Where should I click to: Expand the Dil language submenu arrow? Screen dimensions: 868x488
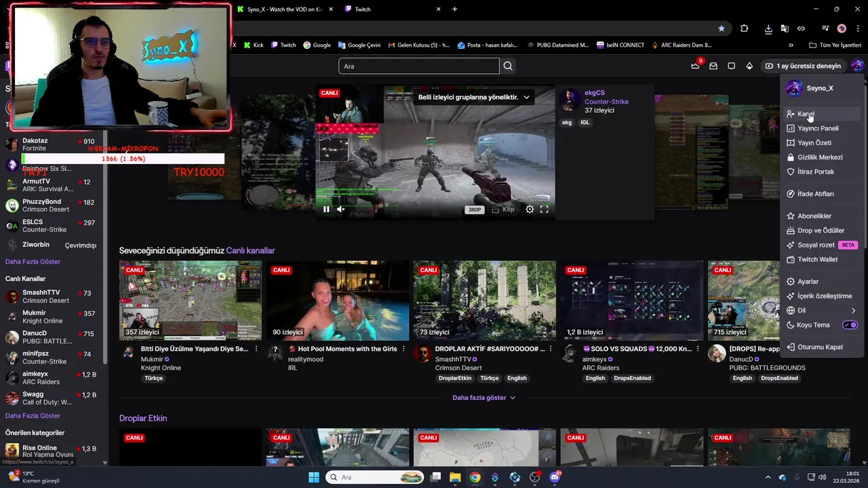click(853, 310)
